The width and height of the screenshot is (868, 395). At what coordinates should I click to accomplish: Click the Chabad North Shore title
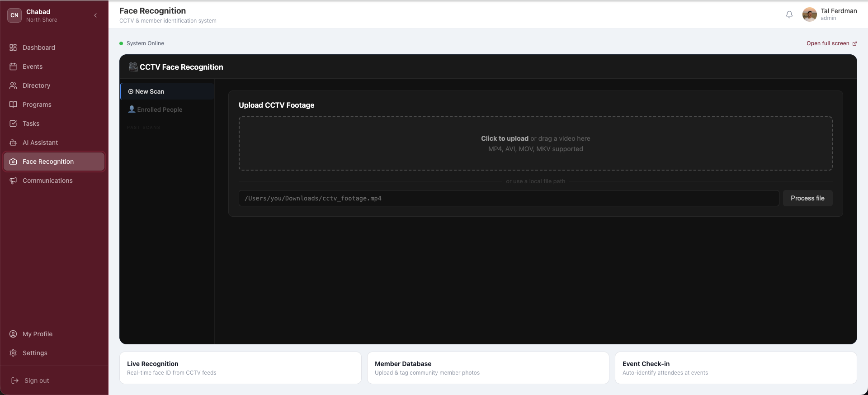42,15
